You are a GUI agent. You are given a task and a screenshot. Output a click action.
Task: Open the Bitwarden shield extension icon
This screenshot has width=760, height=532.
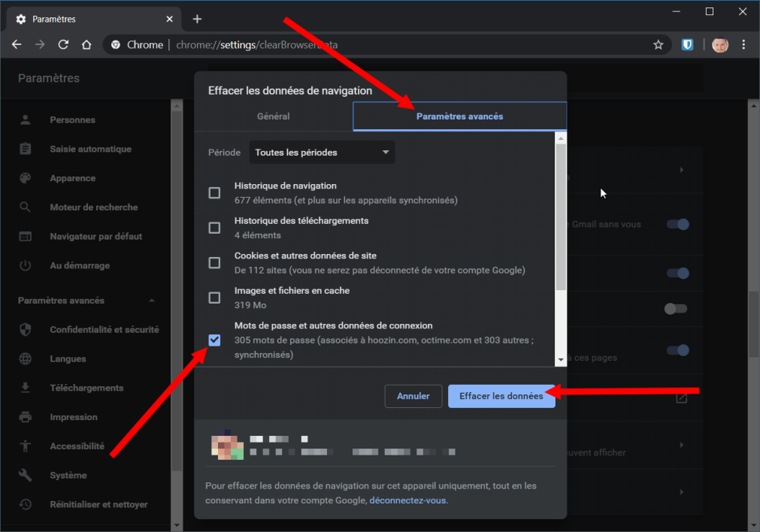coord(687,44)
